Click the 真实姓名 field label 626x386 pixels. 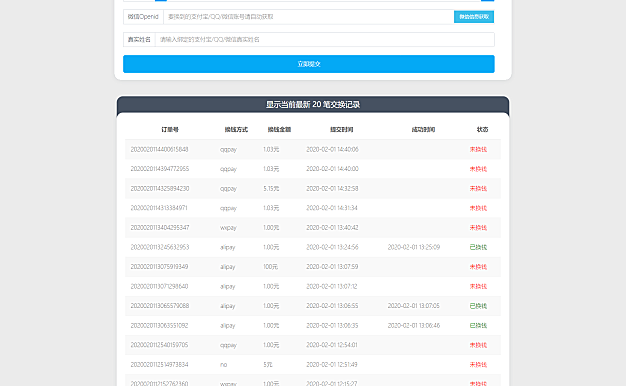click(x=139, y=40)
